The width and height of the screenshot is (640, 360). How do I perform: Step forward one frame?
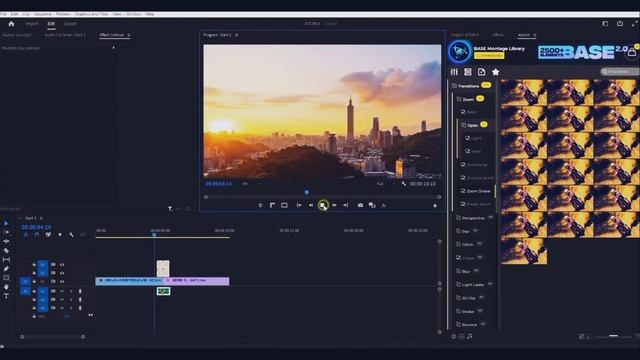coord(334,205)
